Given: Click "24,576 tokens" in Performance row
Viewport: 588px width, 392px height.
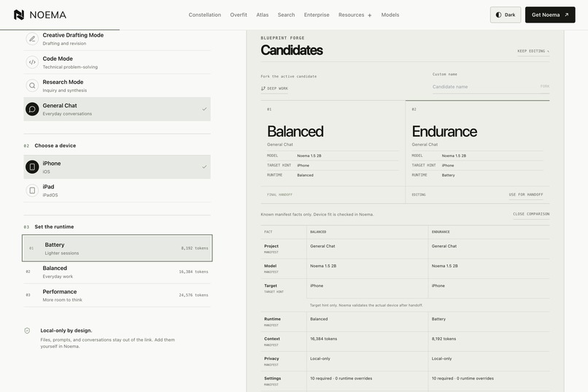Looking at the screenshot, I should (x=193, y=295).
